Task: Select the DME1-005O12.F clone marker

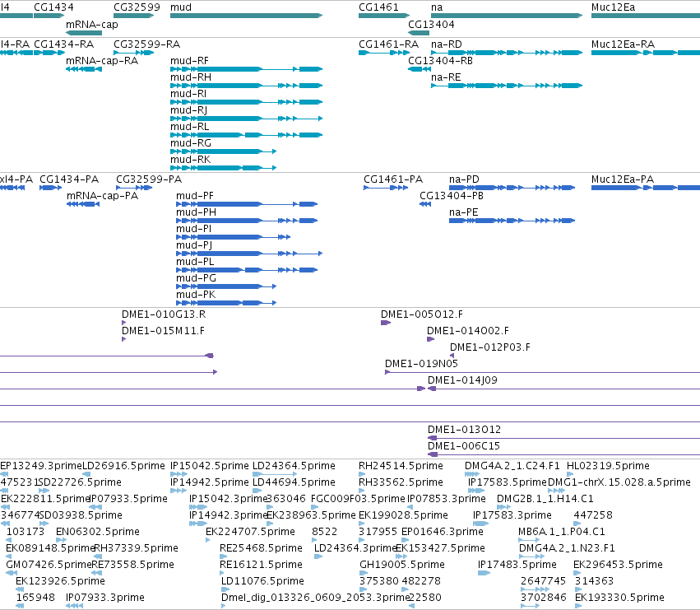Action: point(386,323)
